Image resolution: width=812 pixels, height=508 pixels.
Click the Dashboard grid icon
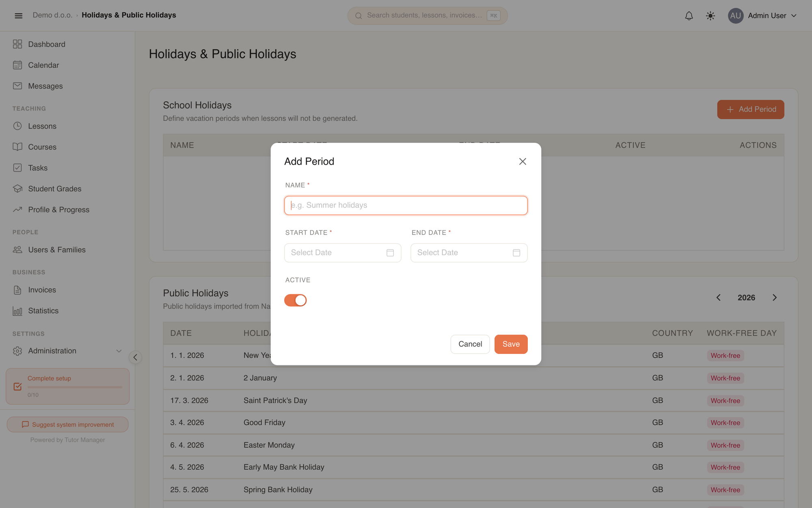17,44
